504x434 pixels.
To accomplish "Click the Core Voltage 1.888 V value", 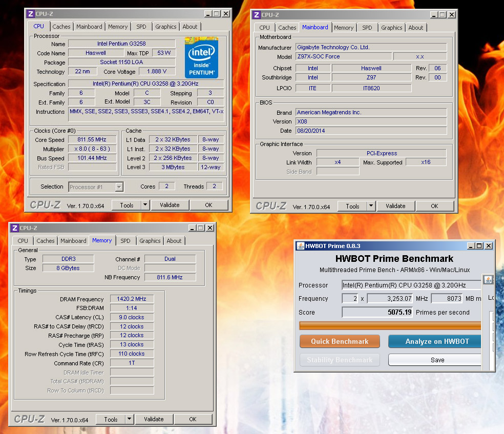I will (157, 71).
